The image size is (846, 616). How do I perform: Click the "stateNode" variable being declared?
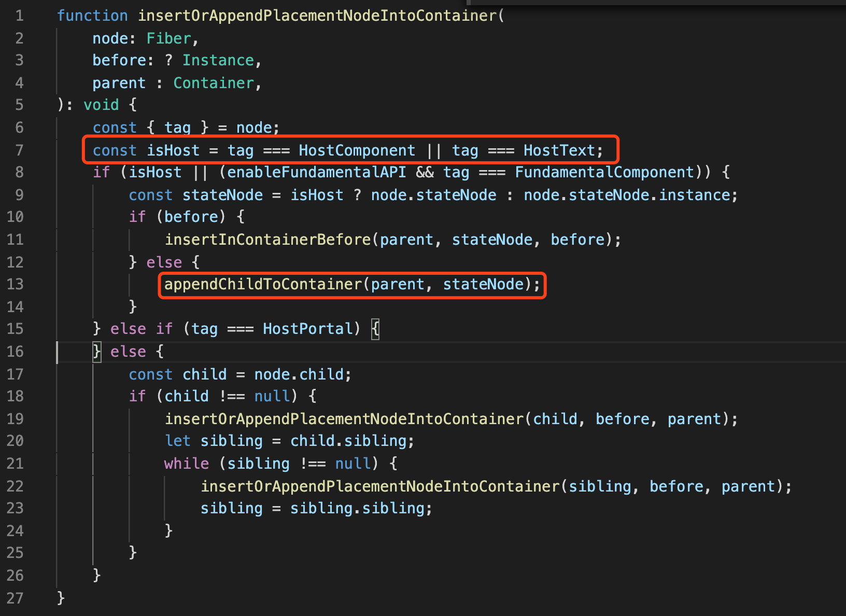(223, 195)
